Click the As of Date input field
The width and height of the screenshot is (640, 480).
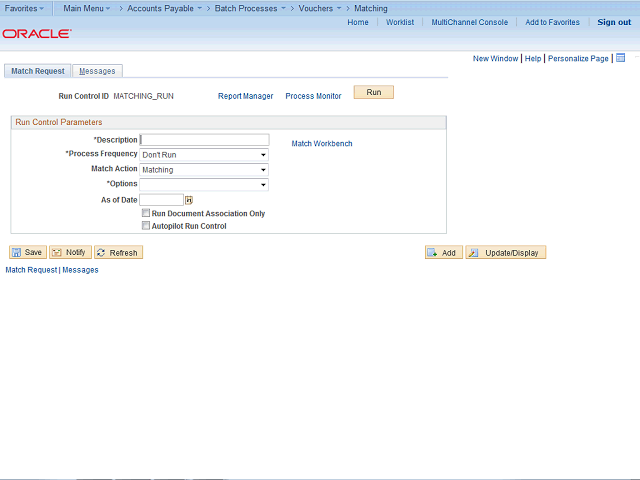[x=161, y=200]
